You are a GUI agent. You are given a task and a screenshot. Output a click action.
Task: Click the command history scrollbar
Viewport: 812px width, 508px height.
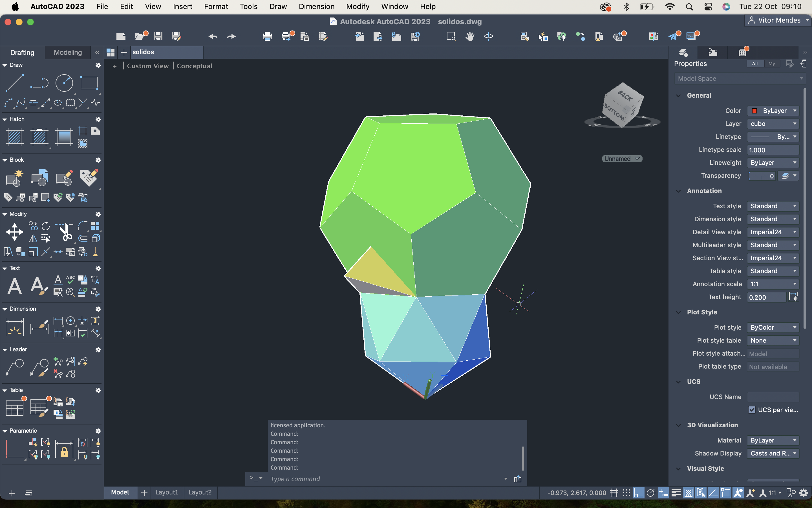point(522,458)
